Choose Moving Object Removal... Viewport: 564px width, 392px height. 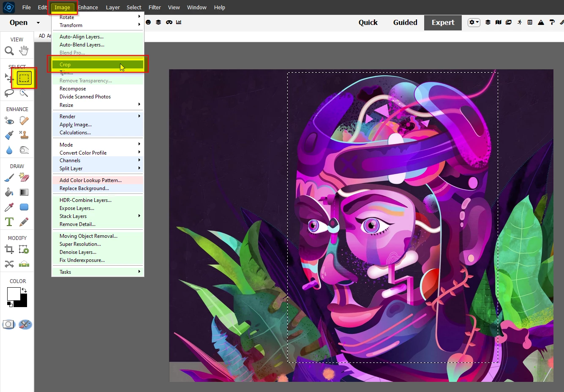click(x=98, y=236)
